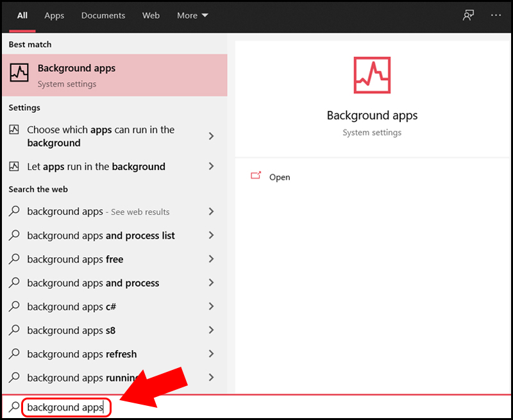
Task: Select the Web tab
Action: pyautogui.click(x=151, y=15)
